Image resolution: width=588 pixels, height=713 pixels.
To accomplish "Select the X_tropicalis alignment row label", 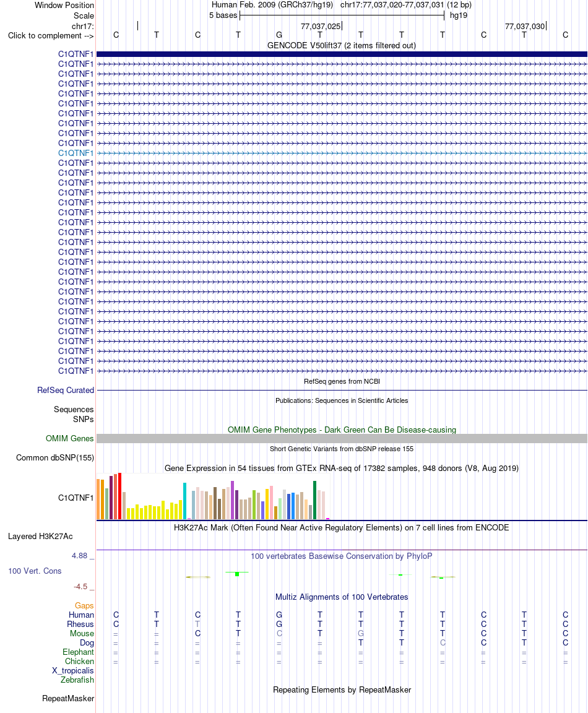I will (73, 671).
